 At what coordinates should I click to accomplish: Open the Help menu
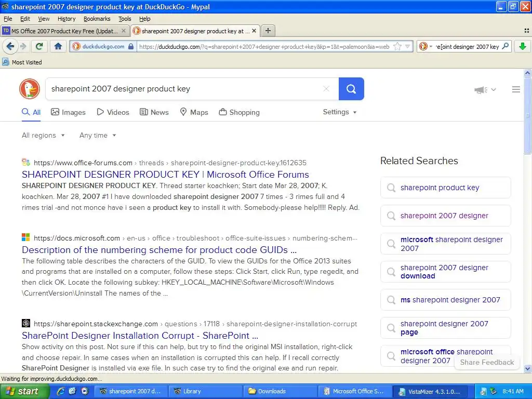coord(145,19)
